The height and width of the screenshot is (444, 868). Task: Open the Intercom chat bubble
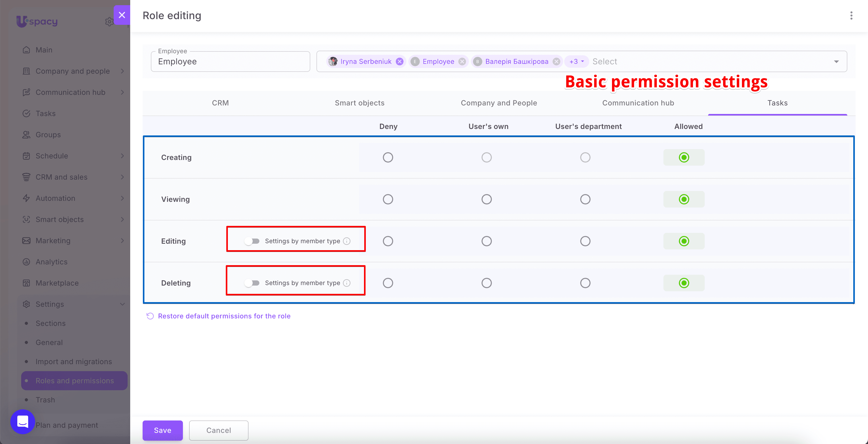click(x=22, y=422)
